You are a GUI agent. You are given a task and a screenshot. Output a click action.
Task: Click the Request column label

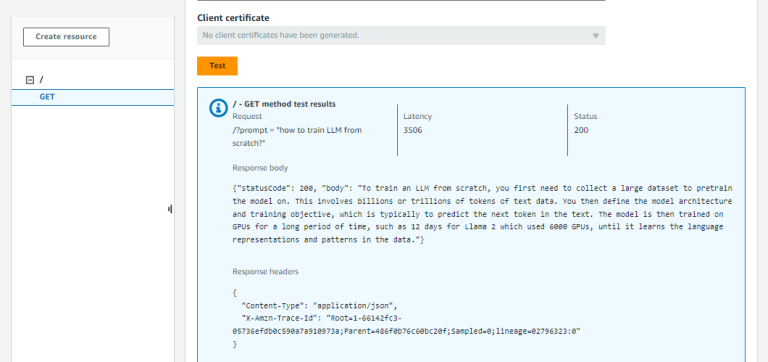247,117
